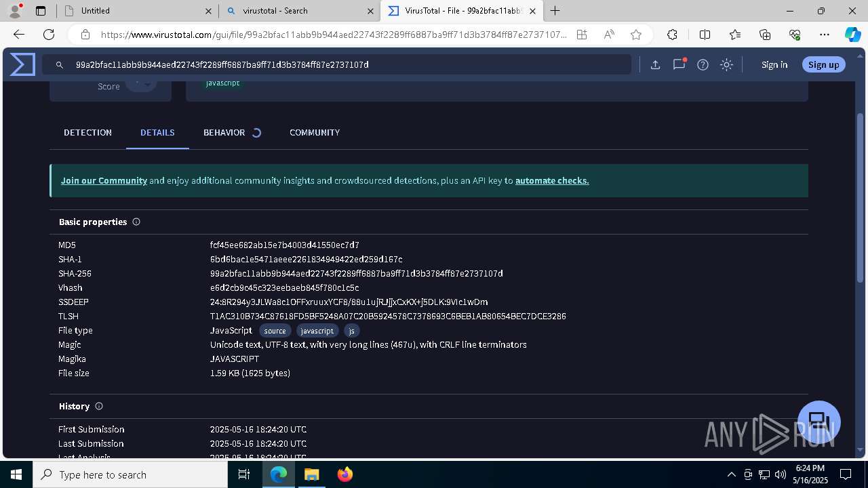Click the Sign up button

coord(823,64)
